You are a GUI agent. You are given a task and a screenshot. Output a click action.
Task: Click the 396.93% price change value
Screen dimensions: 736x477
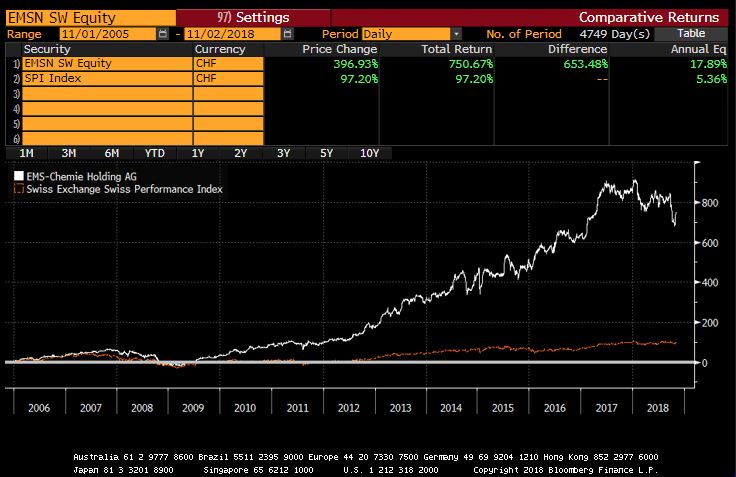[355, 64]
